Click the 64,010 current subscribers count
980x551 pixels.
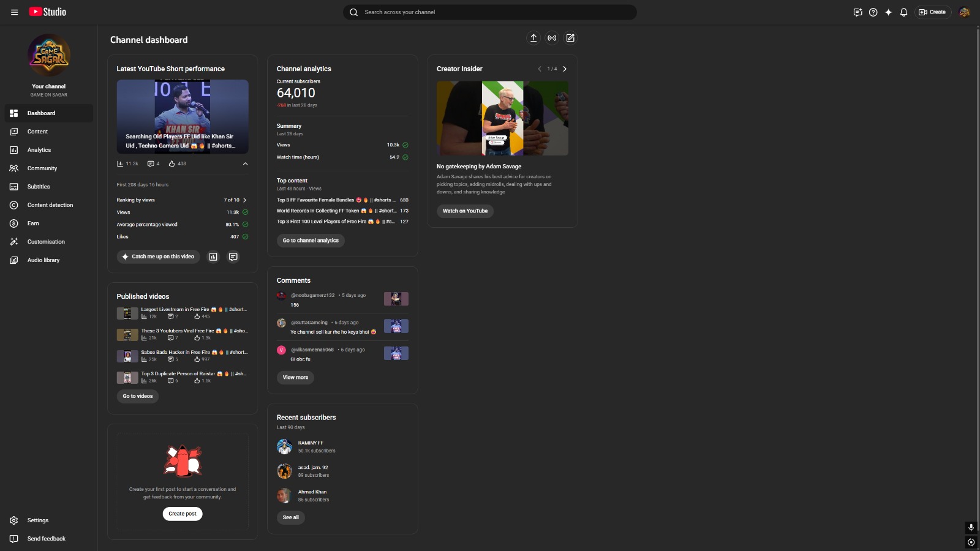[296, 93]
